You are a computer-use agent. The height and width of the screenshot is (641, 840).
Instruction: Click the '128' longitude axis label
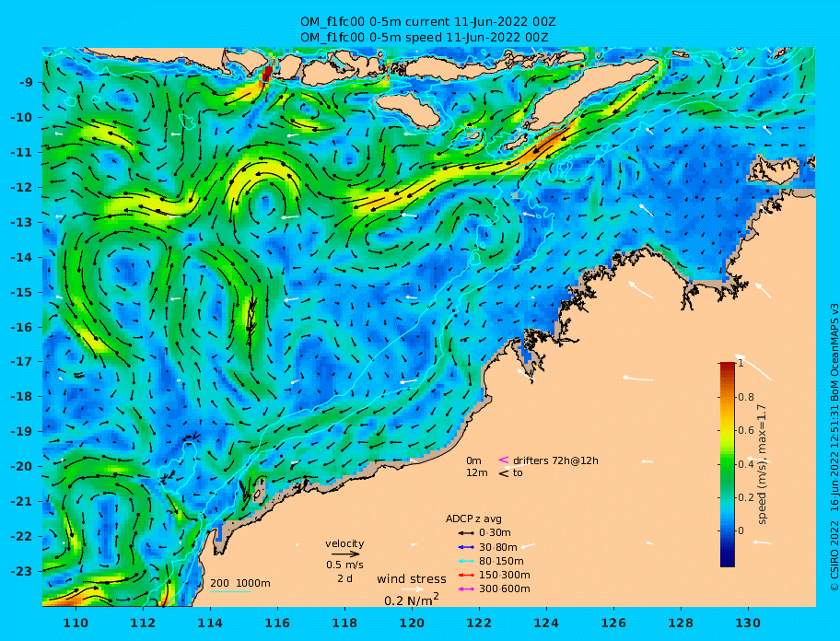(x=681, y=623)
